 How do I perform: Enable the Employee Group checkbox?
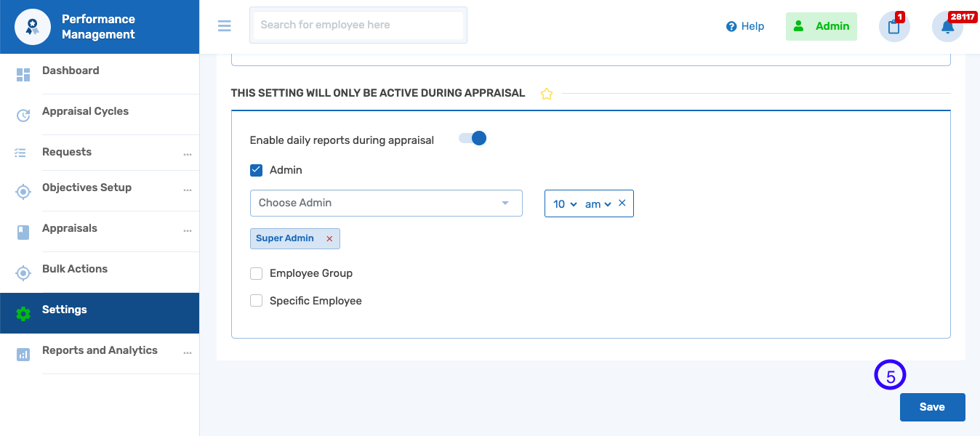(256, 273)
